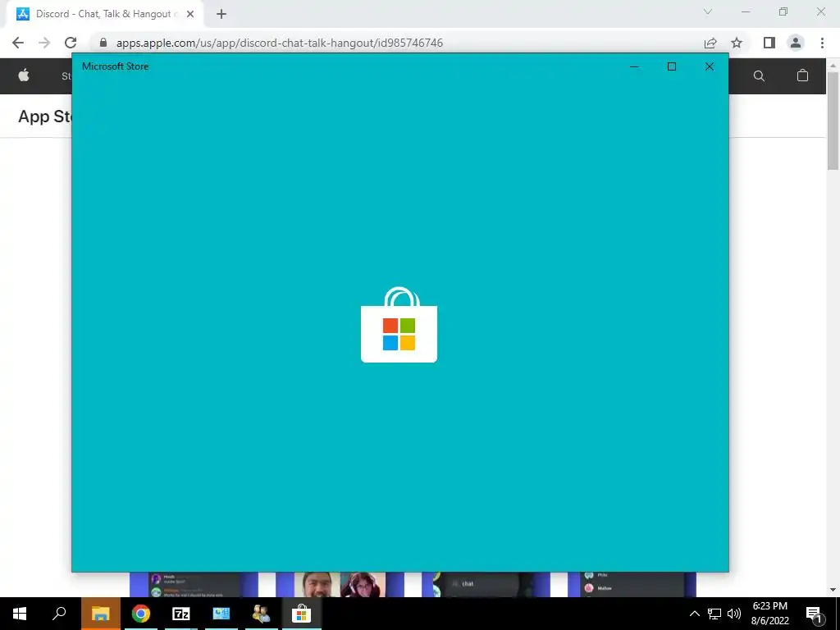The image size is (840, 630).
Task: Open the users icon app on taskbar
Action: point(262,614)
